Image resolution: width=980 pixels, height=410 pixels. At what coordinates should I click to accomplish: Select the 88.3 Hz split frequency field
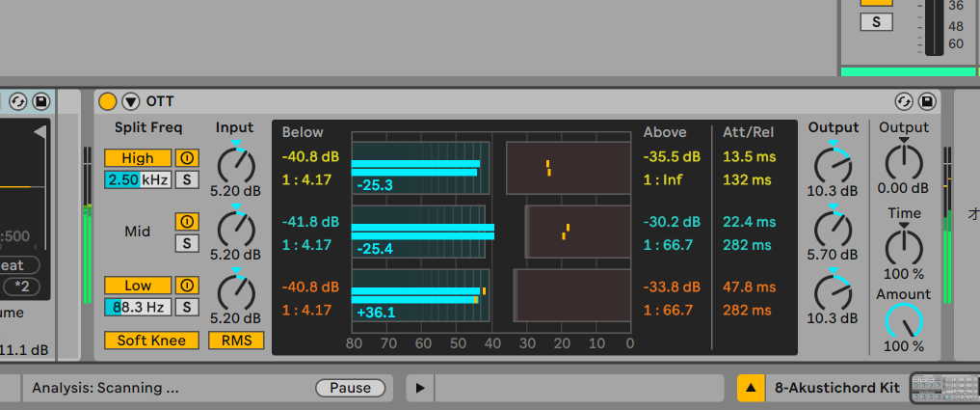click(x=138, y=308)
